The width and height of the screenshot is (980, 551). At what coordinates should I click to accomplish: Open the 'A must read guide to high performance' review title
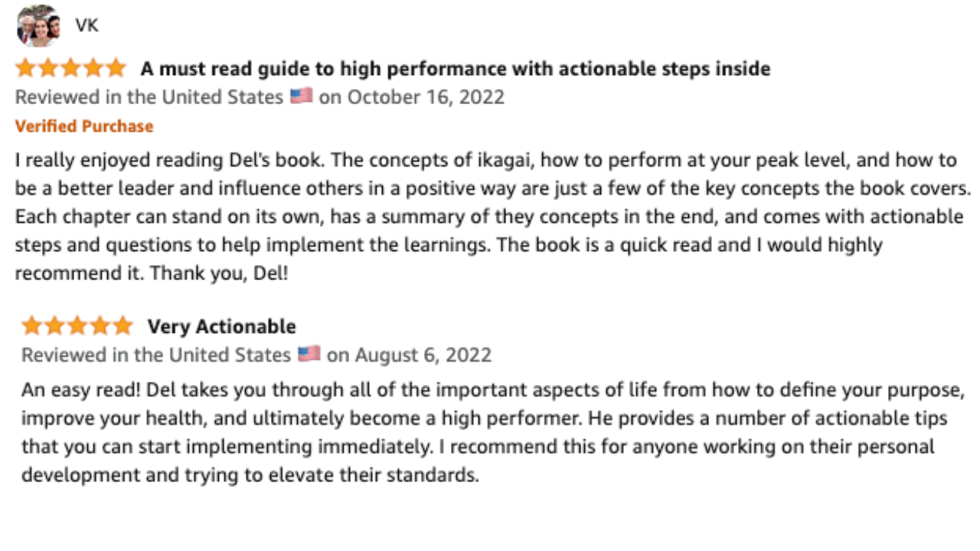(x=455, y=69)
